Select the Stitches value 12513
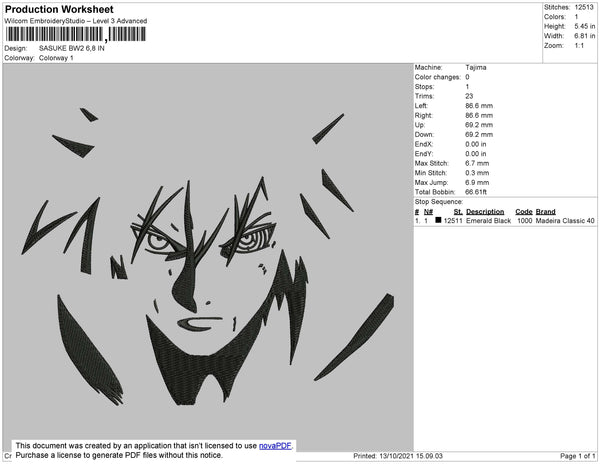 (x=584, y=7)
